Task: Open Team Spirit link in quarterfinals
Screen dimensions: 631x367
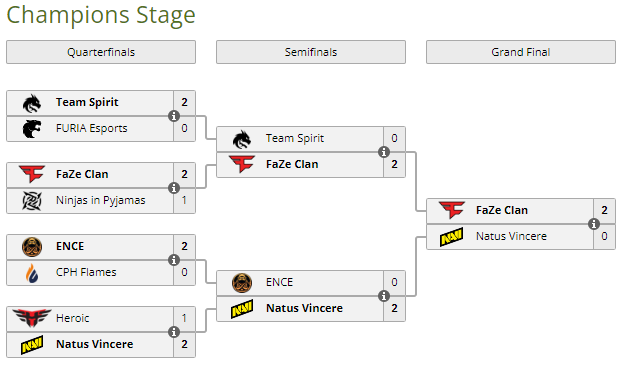Action: tap(87, 102)
